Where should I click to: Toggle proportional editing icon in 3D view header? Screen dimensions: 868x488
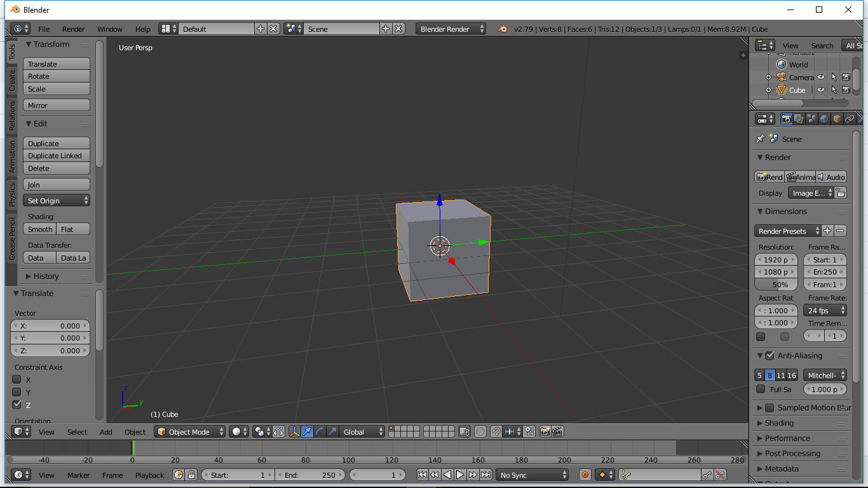(480, 431)
